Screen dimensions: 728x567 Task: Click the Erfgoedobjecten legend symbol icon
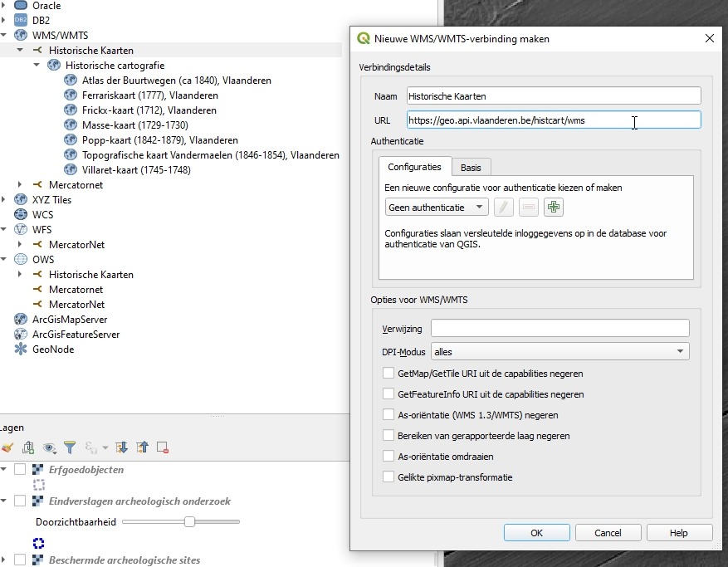[39, 486]
